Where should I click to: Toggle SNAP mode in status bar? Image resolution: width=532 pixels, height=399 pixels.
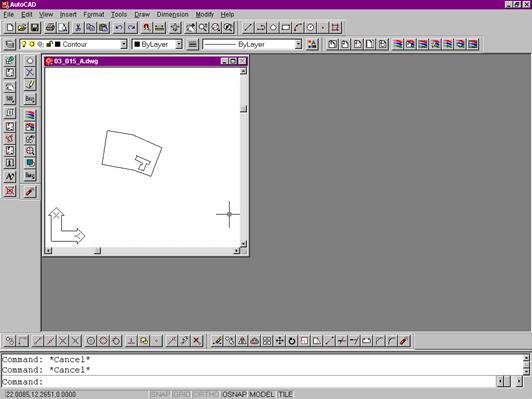pos(160,394)
